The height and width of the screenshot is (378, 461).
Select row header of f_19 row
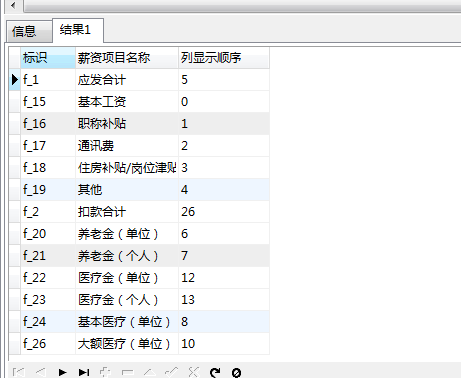coord(15,190)
